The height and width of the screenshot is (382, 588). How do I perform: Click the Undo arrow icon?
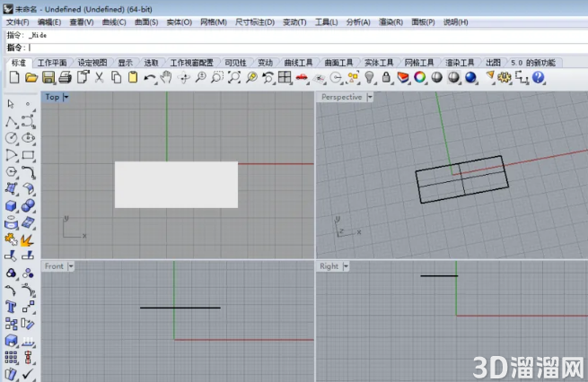pyautogui.click(x=149, y=78)
